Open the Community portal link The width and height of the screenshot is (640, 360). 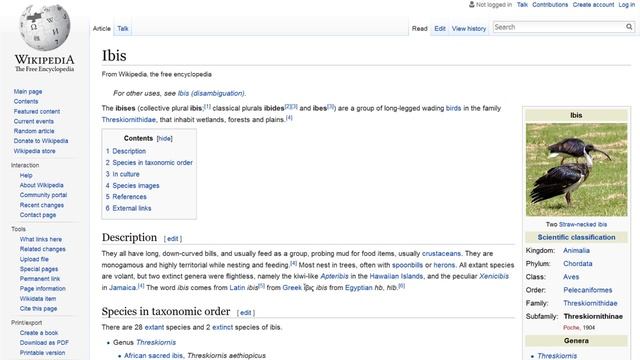pyautogui.click(x=43, y=195)
